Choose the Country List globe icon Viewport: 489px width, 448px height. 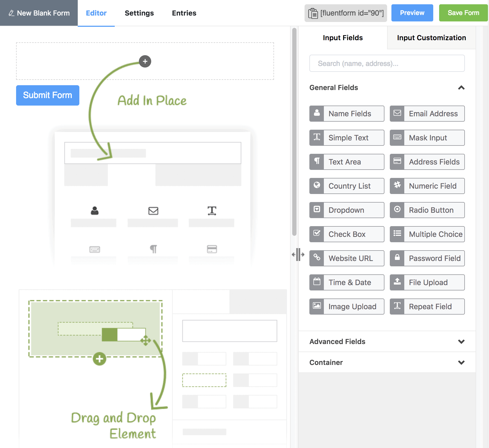tap(317, 186)
